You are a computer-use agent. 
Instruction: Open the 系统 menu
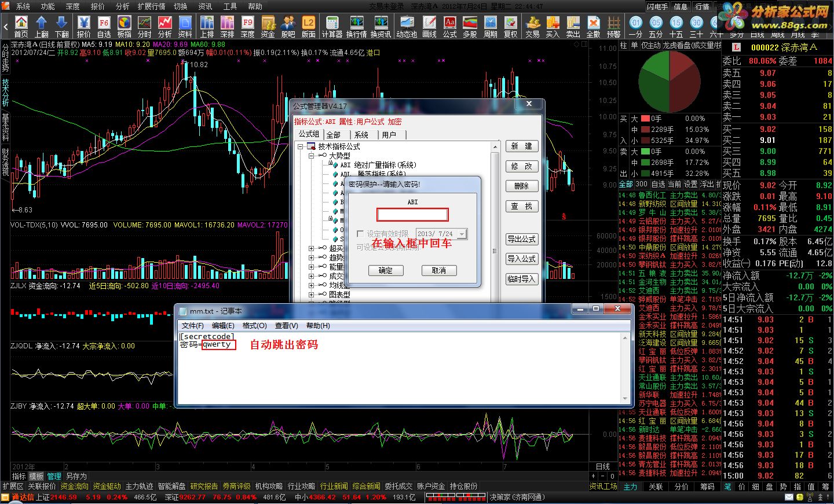(x=23, y=6)
